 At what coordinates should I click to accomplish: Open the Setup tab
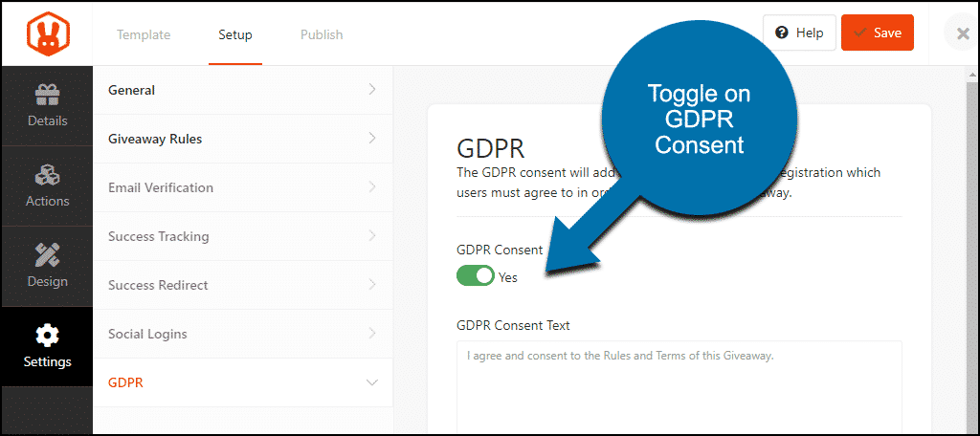[x=235, y=34]
